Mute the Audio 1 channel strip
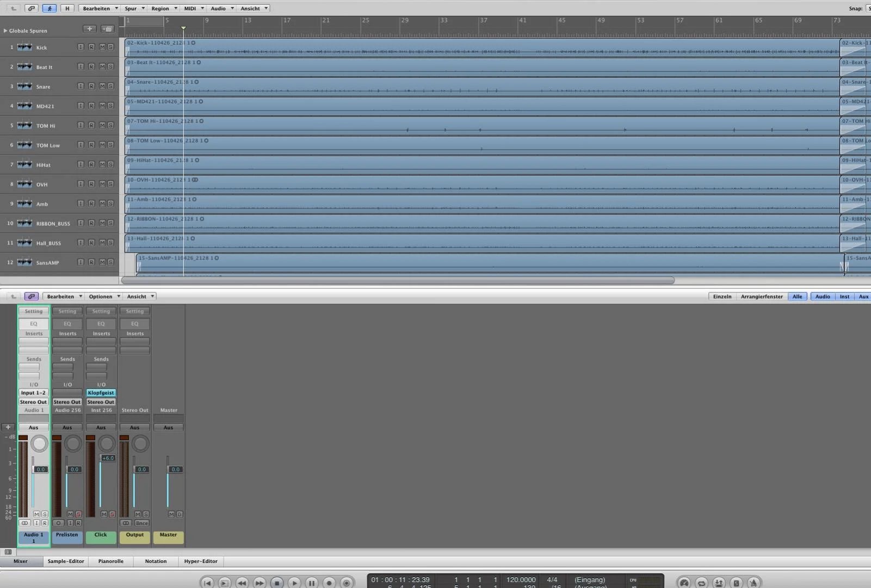 (x=36, y=514)
